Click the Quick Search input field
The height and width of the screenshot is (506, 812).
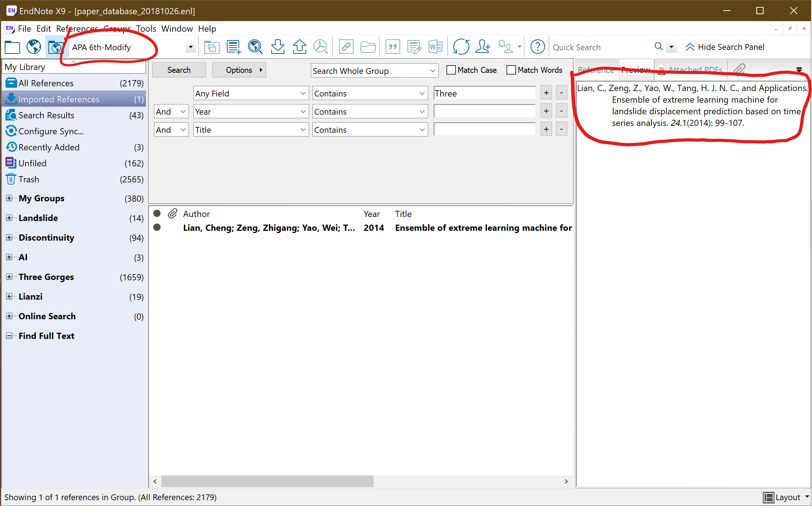(x=602, y=47)
